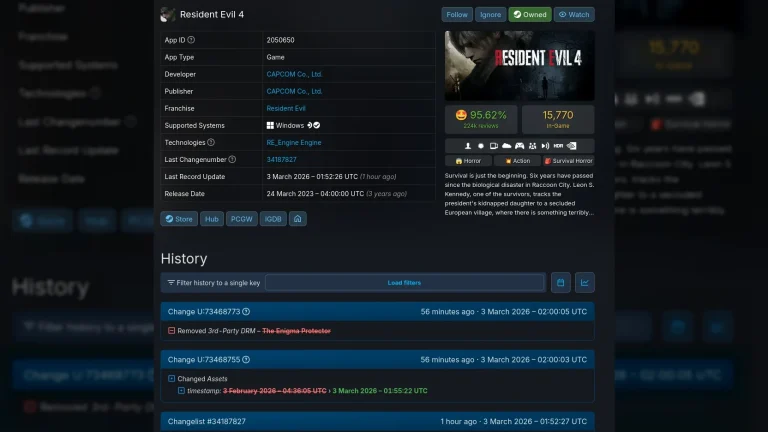Click help icon next to Change U:73468773

(x=246, y=312)
